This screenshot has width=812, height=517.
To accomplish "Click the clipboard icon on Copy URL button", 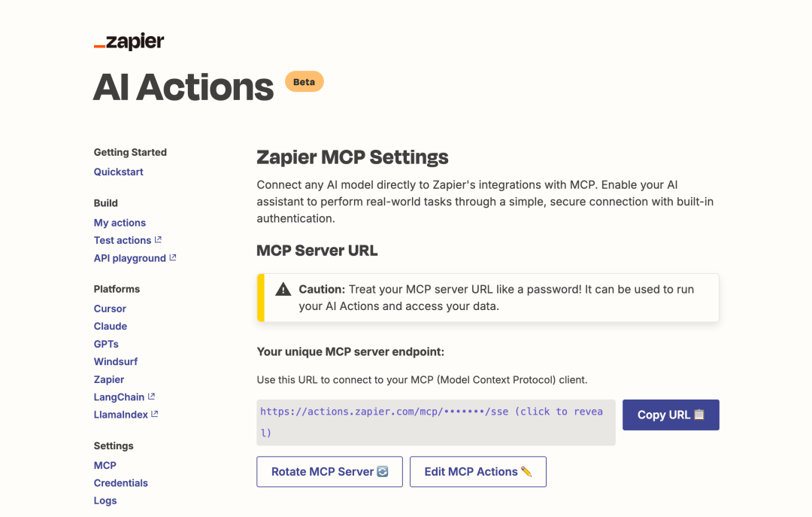I will [700, 415].
